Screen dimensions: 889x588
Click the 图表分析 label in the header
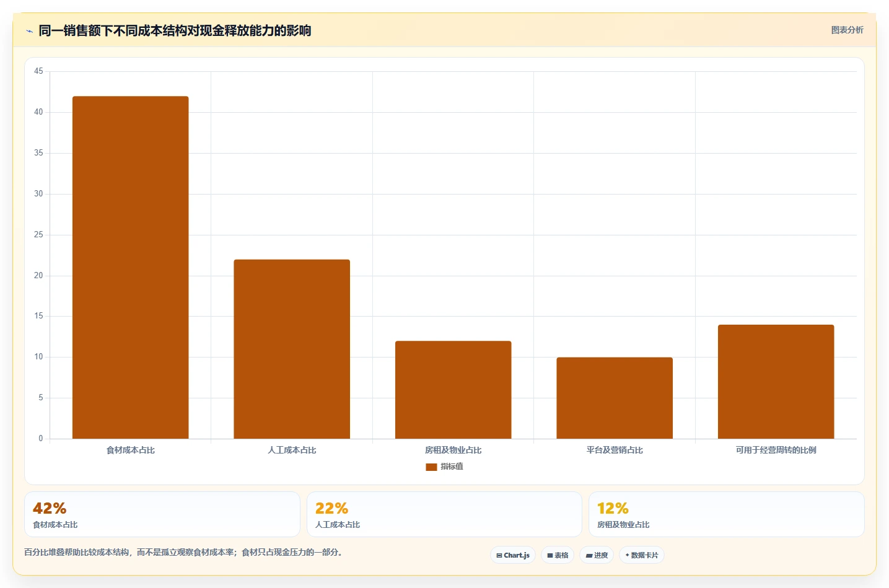(847, 30)
